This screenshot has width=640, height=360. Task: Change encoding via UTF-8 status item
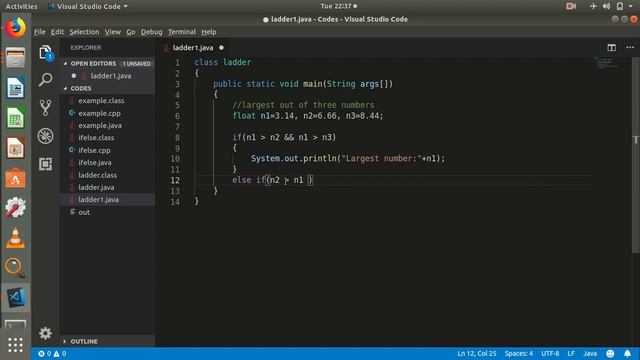[x=550, y=353]
